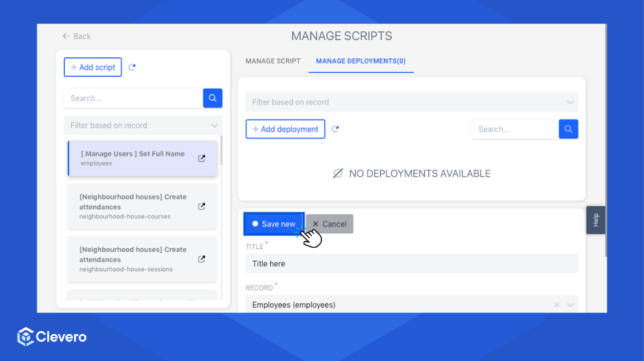Open external link for neighbourhood-house-sessions script
This screenshot has height=361, width=644.
click(x=202, y=259)
